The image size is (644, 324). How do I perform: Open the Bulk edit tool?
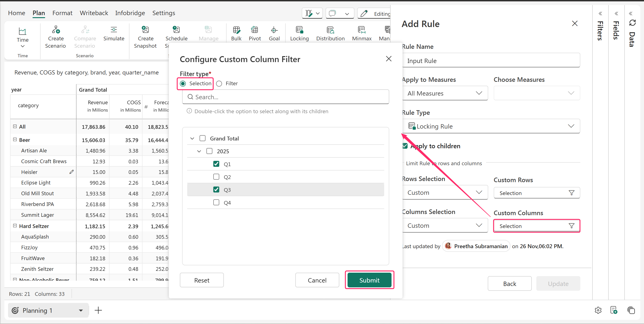pyautogui.click(x=236, y=30)
